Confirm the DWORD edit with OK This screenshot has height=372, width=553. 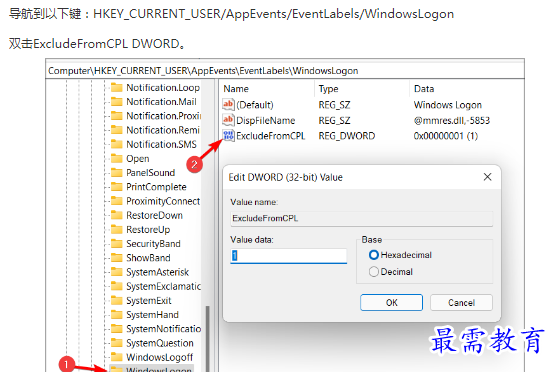click(x=391, y=303)
